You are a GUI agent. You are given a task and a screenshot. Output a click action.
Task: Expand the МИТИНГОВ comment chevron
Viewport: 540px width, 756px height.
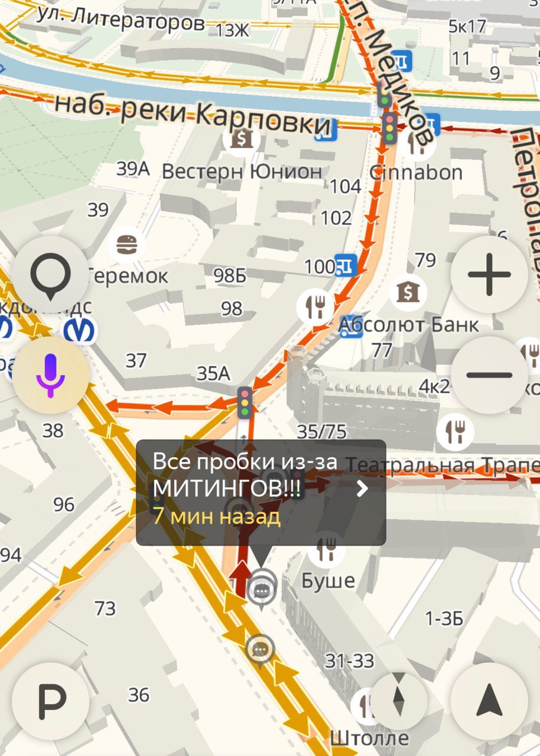tap(363, 488)
